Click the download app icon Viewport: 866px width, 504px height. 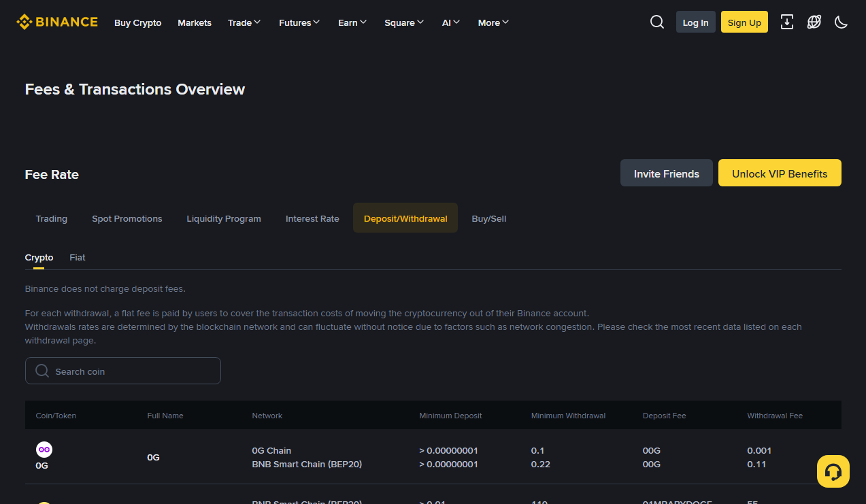787,22
